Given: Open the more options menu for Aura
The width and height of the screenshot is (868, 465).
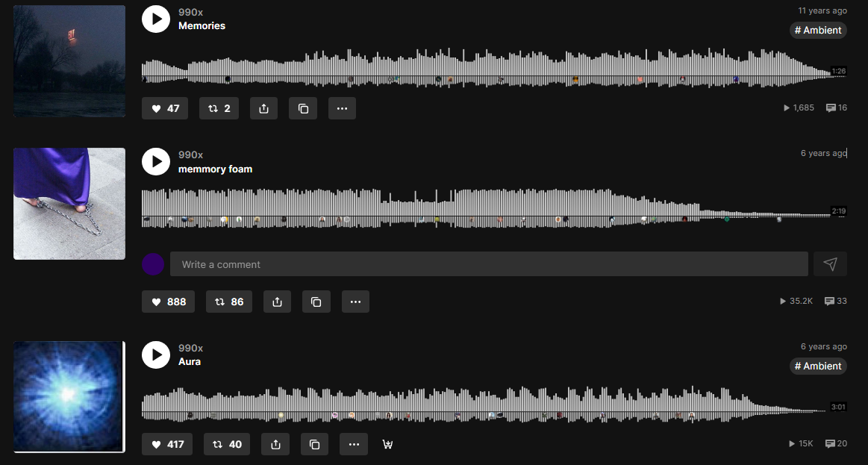Looking at the screenshot, I should (x=354, y=444).
